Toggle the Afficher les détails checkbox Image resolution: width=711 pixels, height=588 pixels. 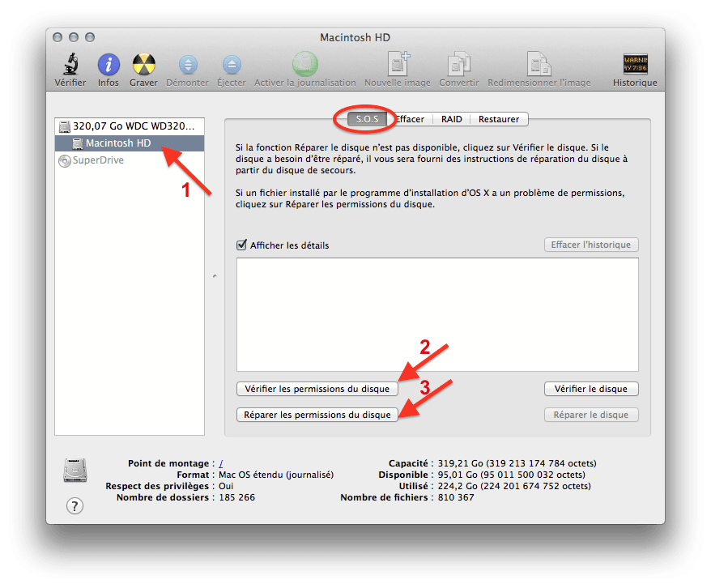(241, 245)
